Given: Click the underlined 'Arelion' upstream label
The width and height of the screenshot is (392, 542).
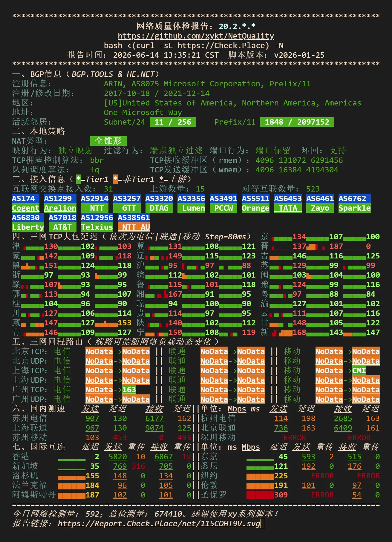Looking at the screenshot, I should 60,208.
